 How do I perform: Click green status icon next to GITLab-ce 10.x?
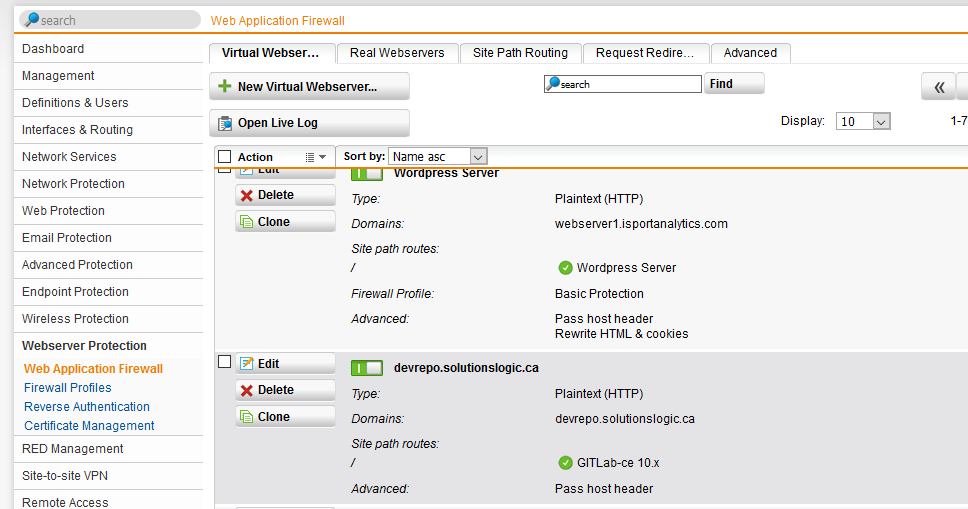coord(565,463)
